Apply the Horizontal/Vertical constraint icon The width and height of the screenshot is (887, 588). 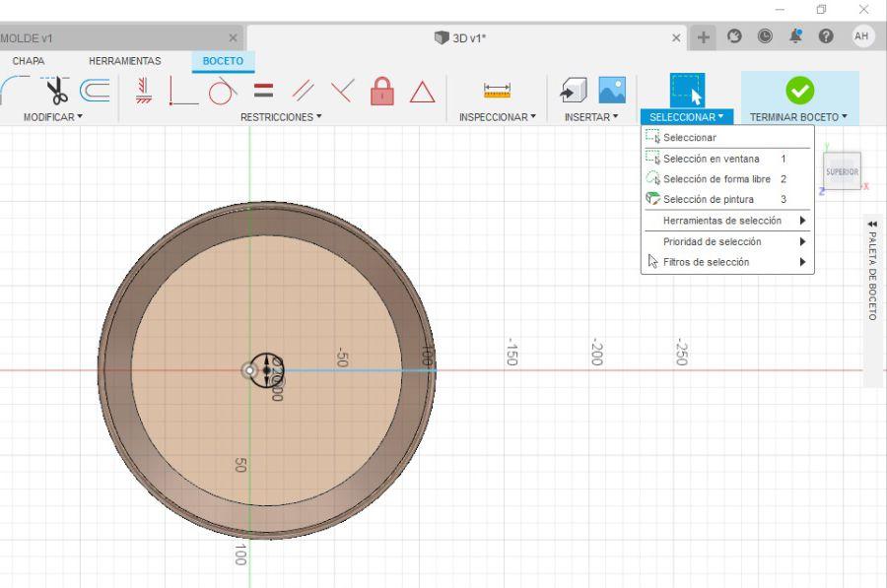tap(144, 91)
